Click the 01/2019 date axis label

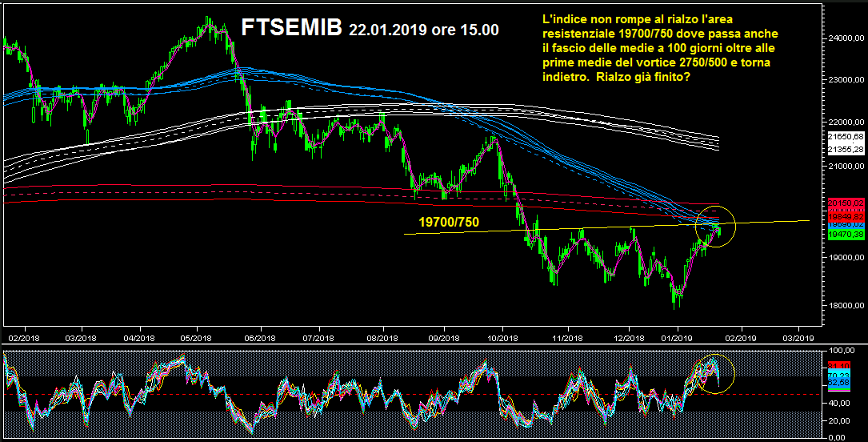678,337
